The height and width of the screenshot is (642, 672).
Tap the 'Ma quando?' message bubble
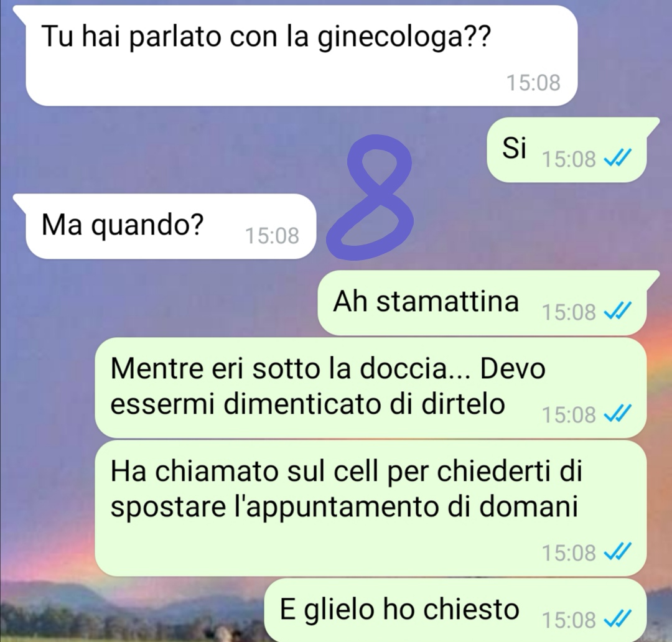pyautogui.click(x=170, y=226)
